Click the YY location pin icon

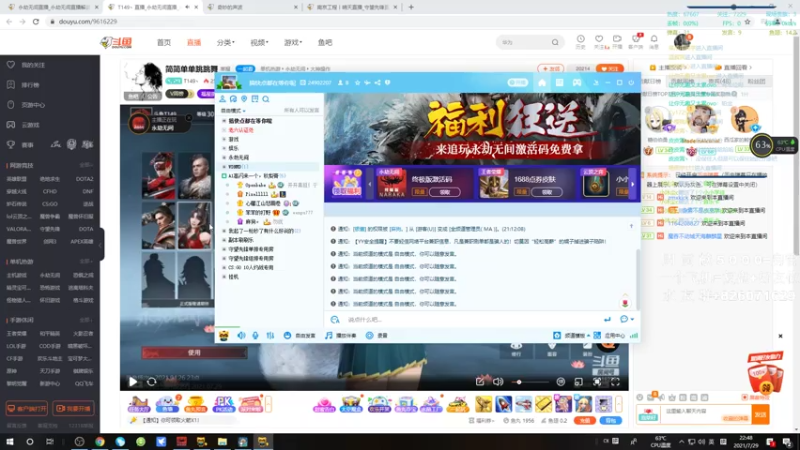click(x=244, y=99)
